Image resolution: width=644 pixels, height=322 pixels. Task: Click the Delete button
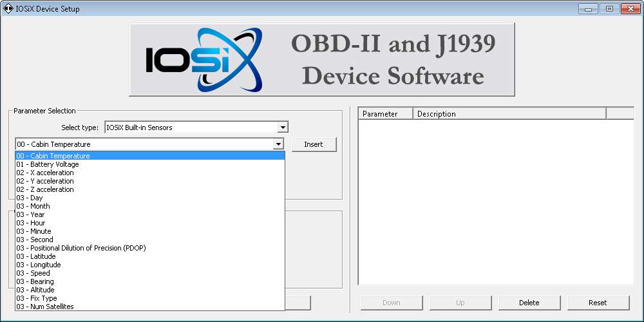(529, 303)
